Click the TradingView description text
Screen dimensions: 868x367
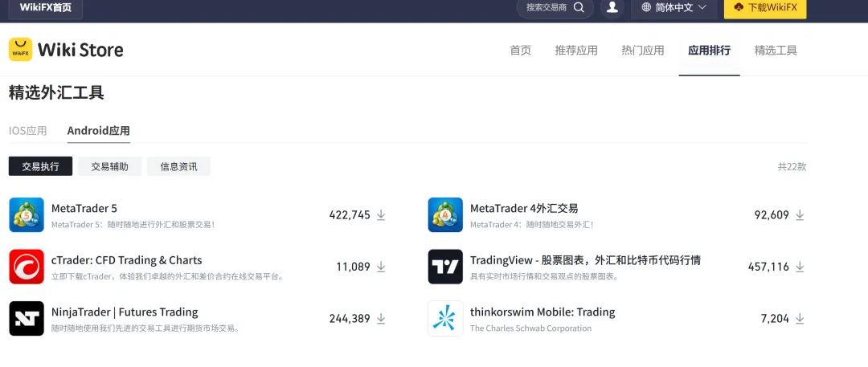[544, 276]
